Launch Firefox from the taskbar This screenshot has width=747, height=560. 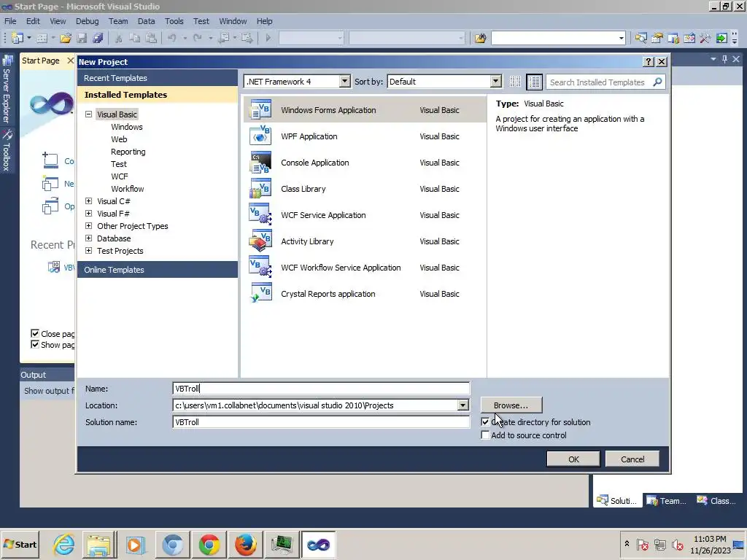[245, 544]
